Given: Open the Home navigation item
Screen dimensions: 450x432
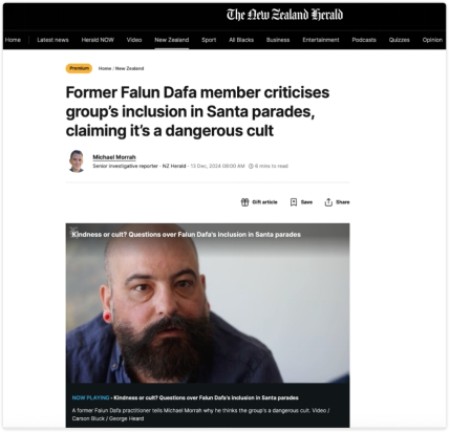Looking at the screenshot, I should 13,40.
